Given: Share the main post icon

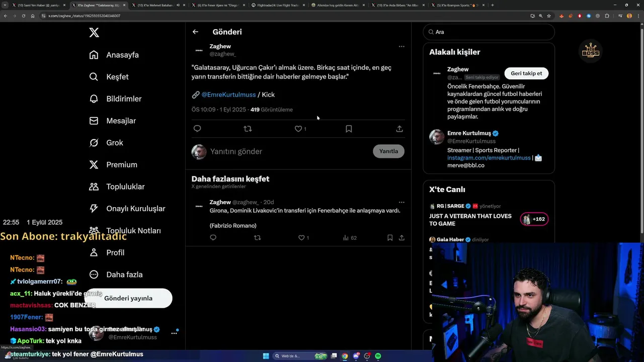Looking at the screenshot, I should 399,129.
